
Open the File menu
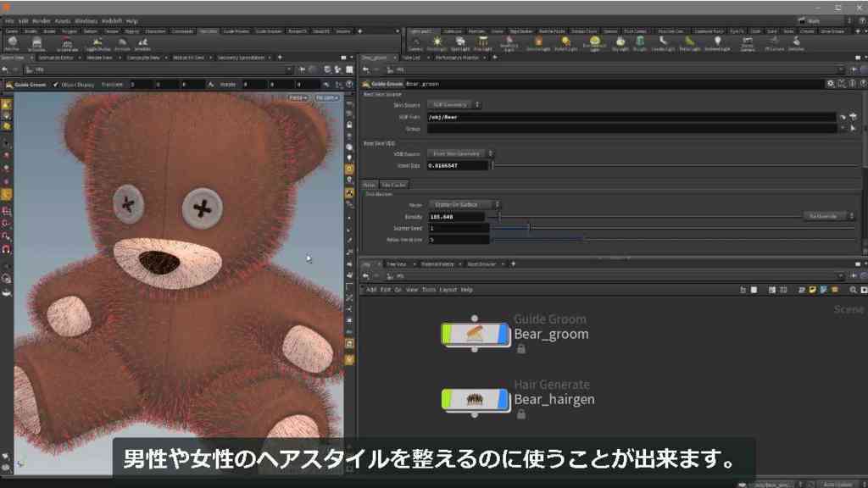(9, 21)
